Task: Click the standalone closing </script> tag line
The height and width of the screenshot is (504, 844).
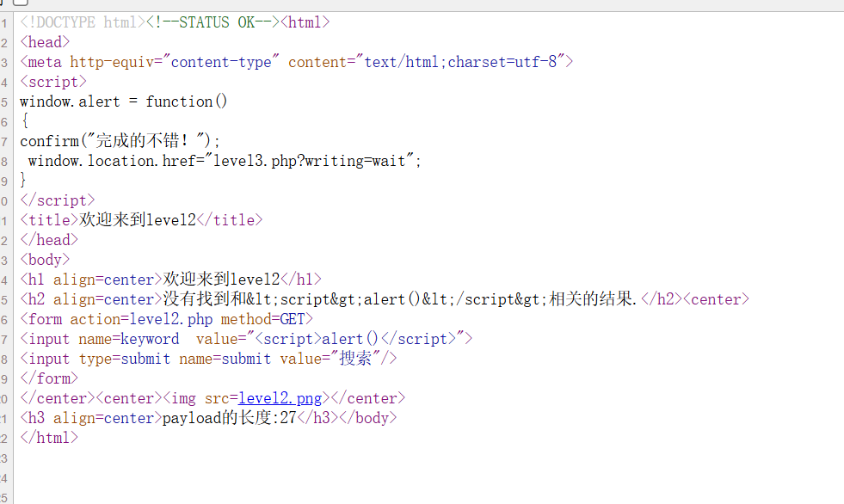Action: [57, 200]
